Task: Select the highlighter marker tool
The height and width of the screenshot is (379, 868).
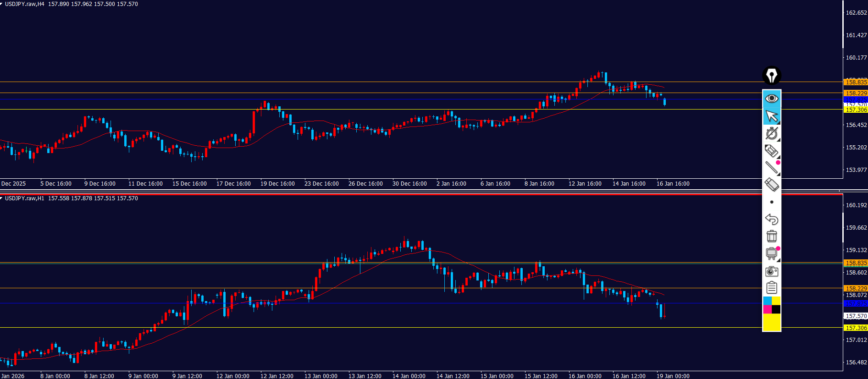Action: pyautogui.click(x=771, y=150)
